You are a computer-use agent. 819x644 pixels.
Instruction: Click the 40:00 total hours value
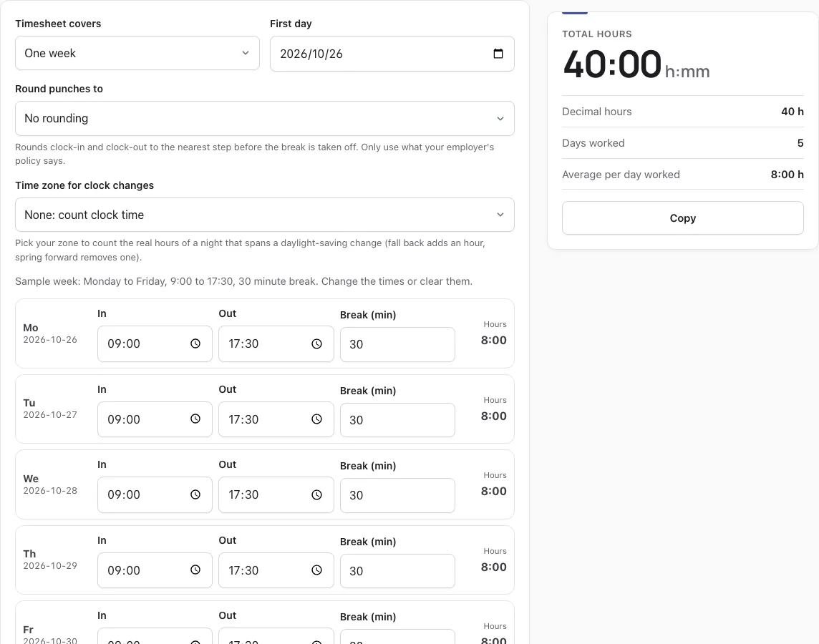click(612, 64)
